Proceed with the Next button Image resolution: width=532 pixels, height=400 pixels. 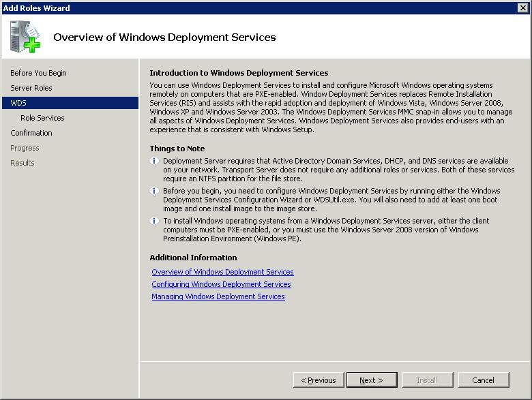tap(372, 380)
